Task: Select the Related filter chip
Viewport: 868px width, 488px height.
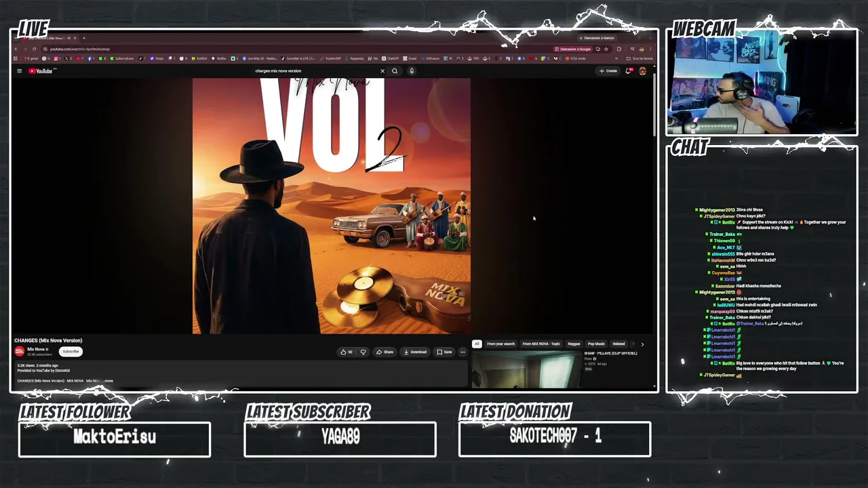Action: tap(618, 344)
